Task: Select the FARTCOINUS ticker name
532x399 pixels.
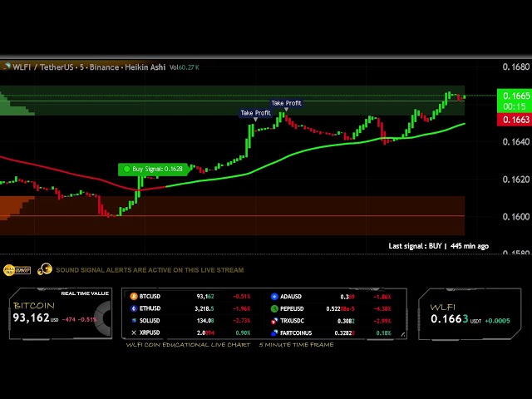Action: [x=296, y=332]
